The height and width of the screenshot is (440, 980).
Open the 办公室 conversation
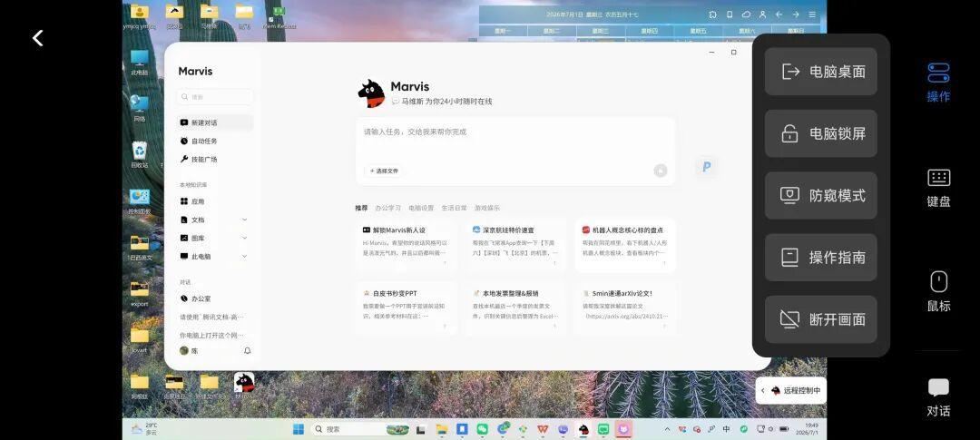point(216,298)
